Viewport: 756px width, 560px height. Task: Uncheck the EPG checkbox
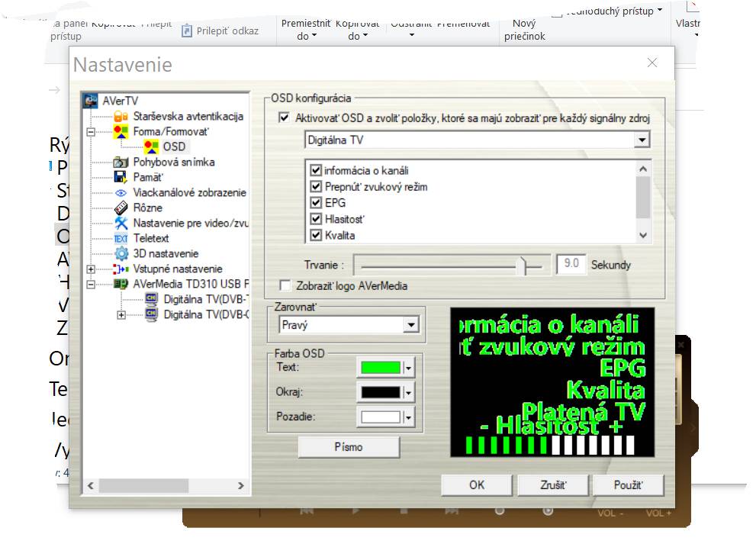[x=316, y=203]
